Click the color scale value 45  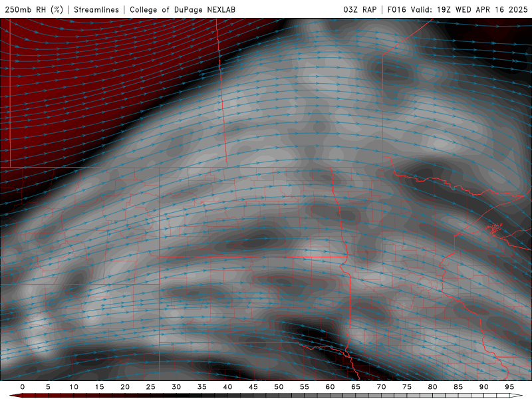[x=253, y=387]
